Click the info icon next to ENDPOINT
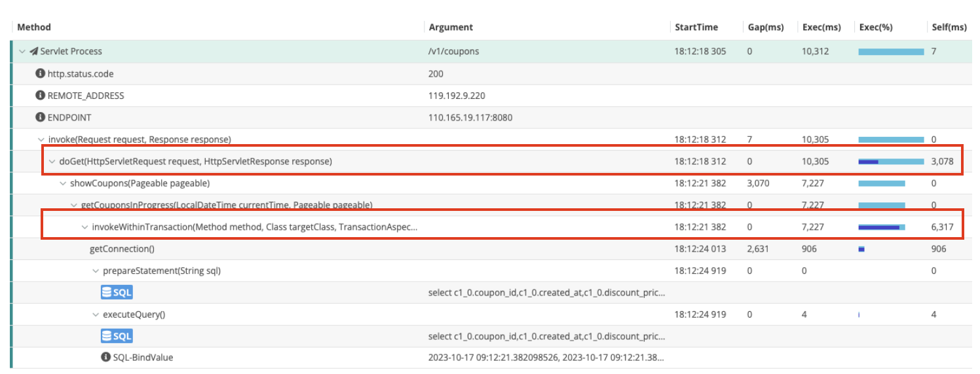The image size is (980, 374). 41,118
